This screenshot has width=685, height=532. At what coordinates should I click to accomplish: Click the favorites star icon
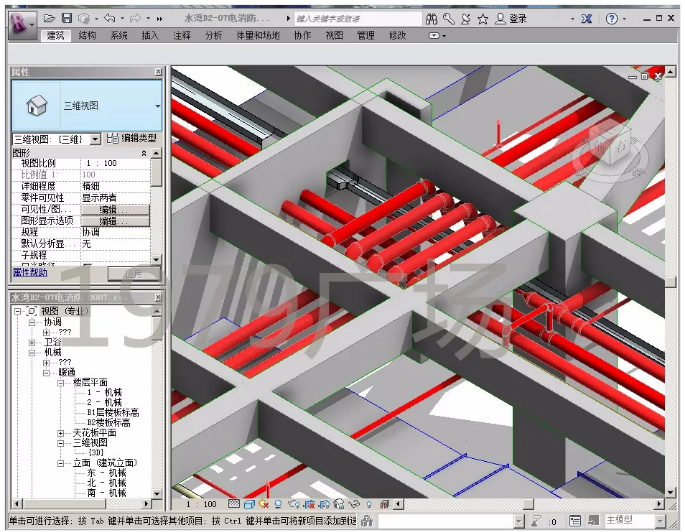[483, 19]
